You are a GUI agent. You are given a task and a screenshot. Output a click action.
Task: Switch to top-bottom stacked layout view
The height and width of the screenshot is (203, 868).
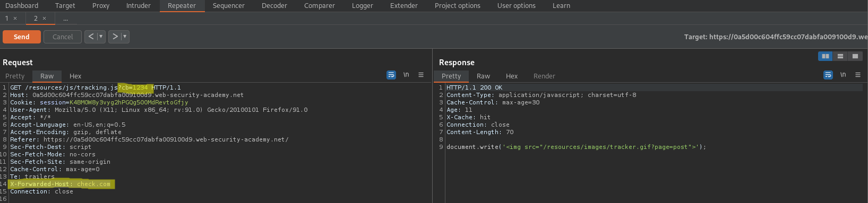point(840,56)
